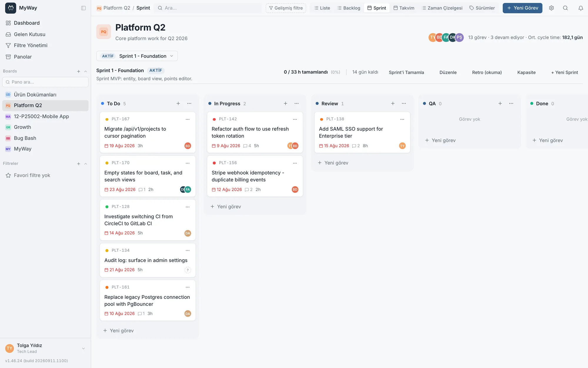
Task: Open PLT-138 card options menu
Action: (402, 119)
